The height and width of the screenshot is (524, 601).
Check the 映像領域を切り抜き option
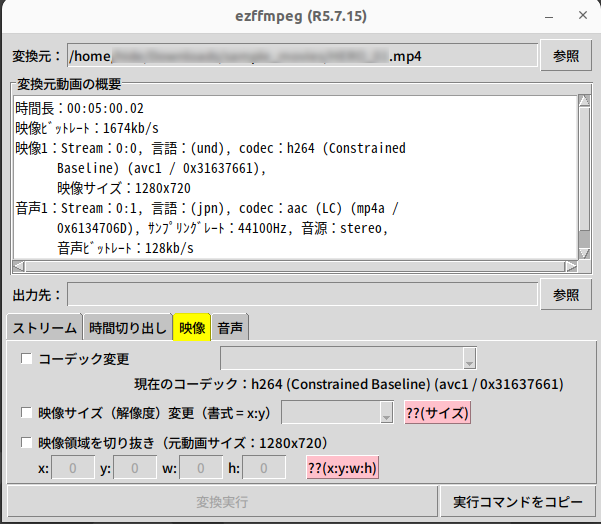(27, 442)
